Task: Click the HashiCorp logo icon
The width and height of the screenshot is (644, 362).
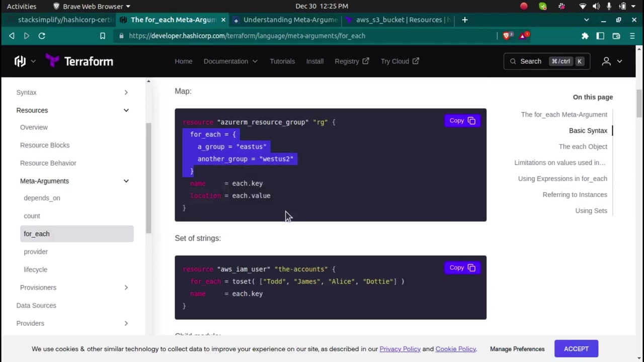Action: [x=20, y=61]
